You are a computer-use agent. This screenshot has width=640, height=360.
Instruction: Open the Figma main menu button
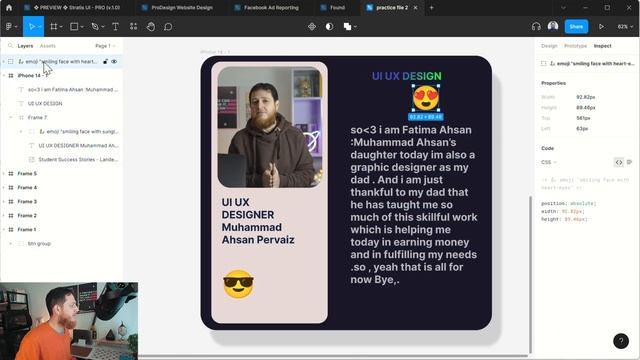(11, 27)
